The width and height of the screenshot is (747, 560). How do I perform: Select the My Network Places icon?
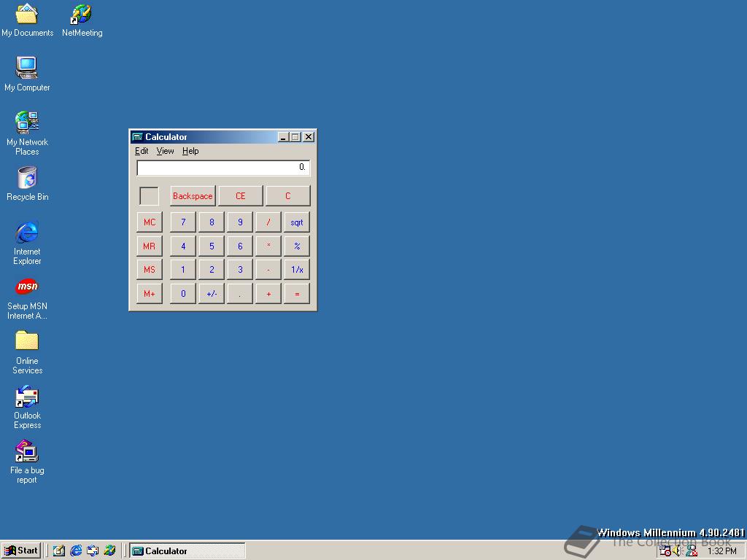point(27,133)
